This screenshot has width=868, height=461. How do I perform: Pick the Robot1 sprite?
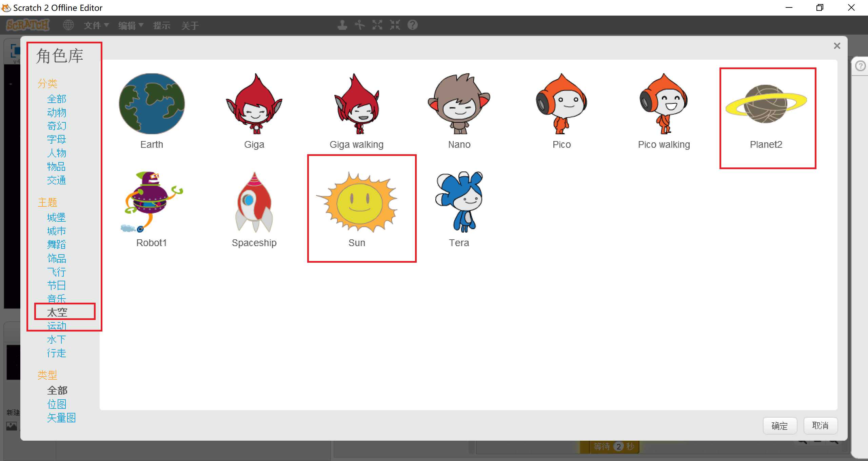point(152,203)
